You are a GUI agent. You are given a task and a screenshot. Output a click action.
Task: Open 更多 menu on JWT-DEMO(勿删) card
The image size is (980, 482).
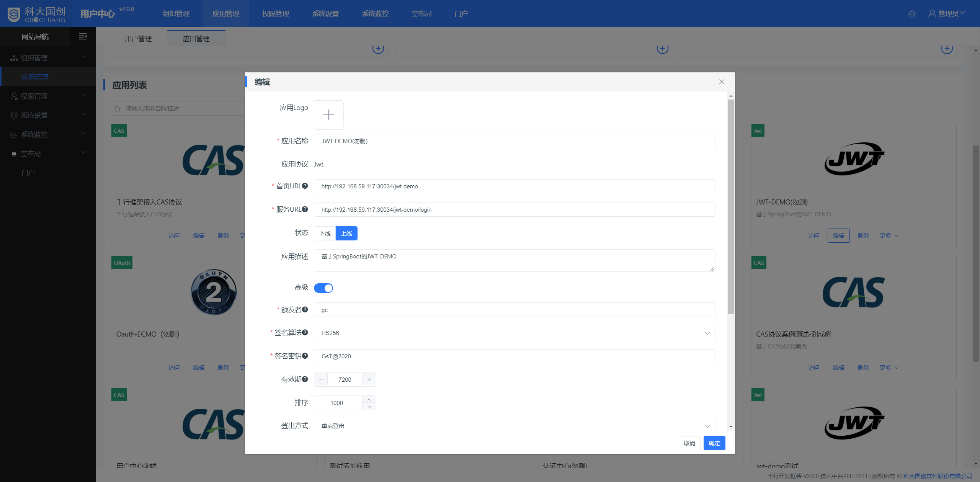coord(889,235)
